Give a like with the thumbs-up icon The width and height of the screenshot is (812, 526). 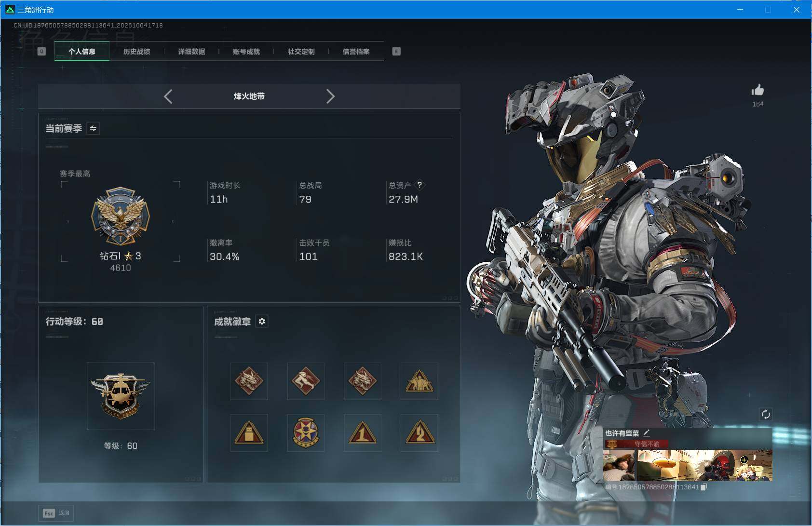tap(758, 90)
